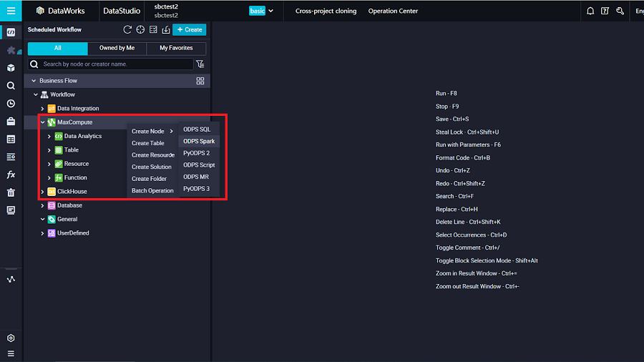Open the filter icon next to search
Image resolution: width=644 pixels, height=362 pixels.
(x=200, y=64)
